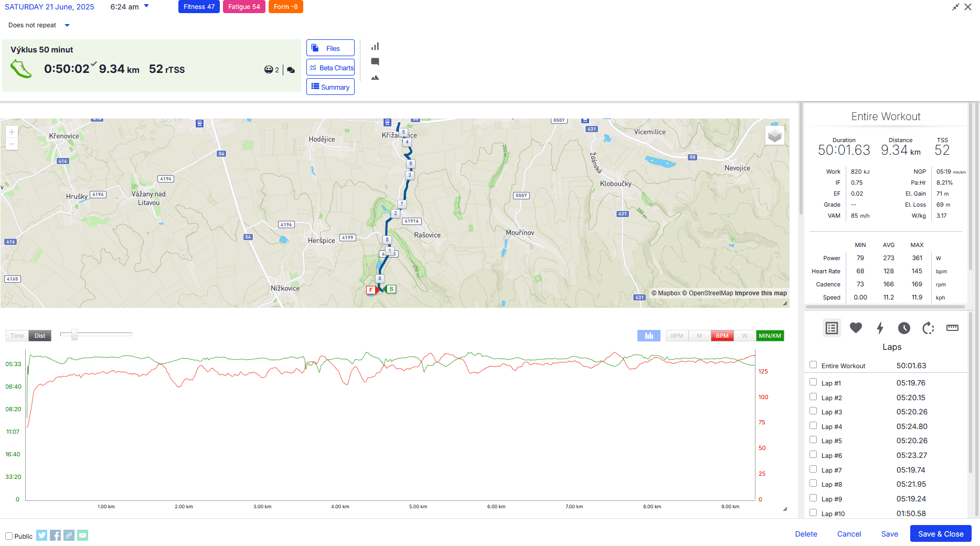Expand the Does not repeat dropdown
The image size is (980, 546).
(x=67, y=25)
